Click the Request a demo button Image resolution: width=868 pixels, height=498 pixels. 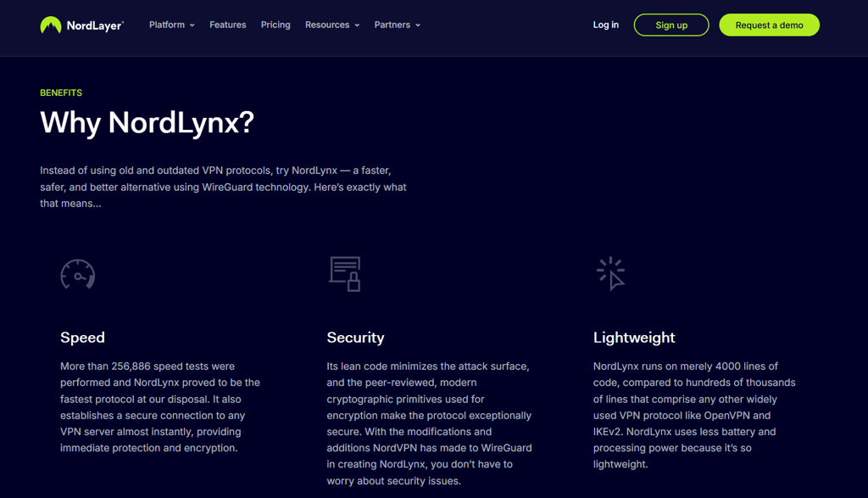769,25
